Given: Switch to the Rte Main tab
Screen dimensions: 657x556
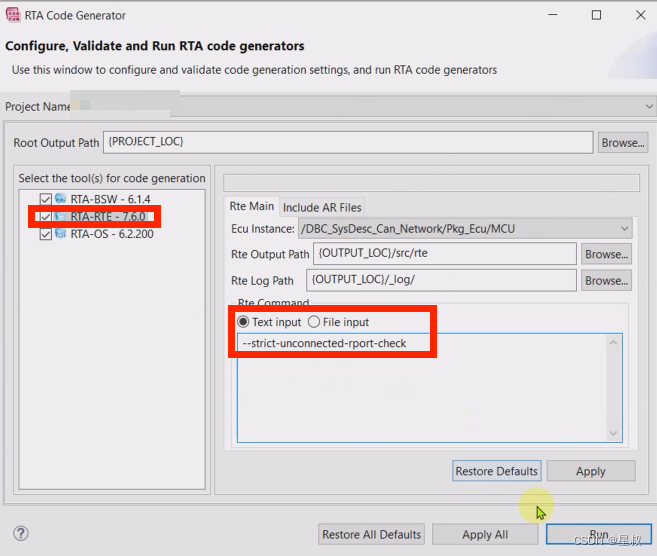Looking at the screenshot, I should 251,206.
